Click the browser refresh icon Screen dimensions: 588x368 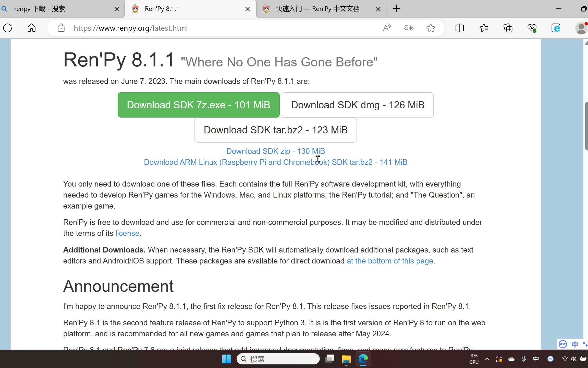coord(8,28)
